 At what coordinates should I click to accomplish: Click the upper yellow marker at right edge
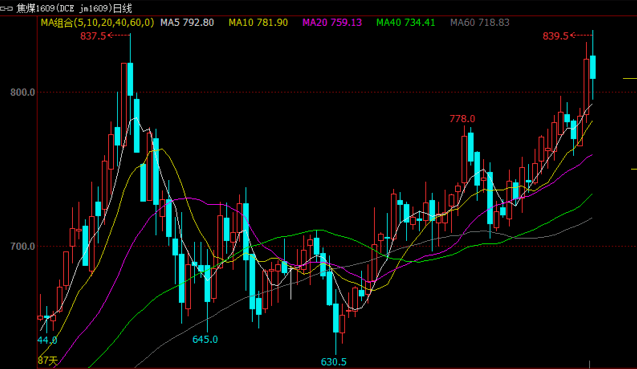pyautogui.click(x=630, y=78)
